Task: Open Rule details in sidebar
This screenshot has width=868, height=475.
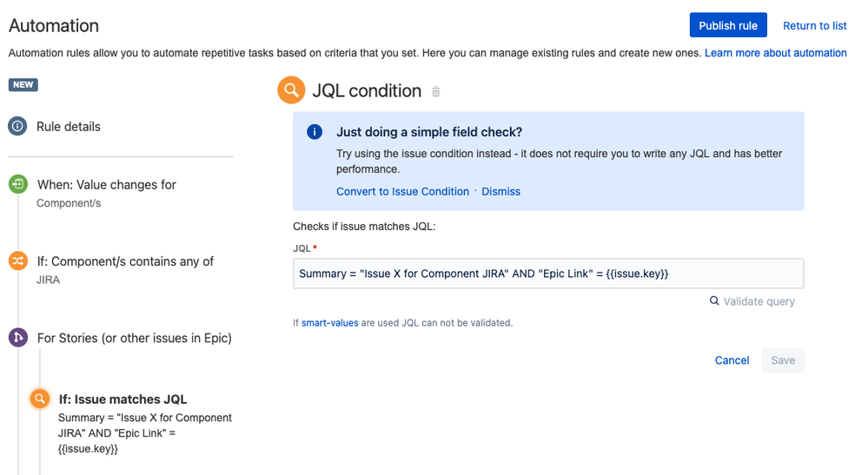Action: tap(69, 127)
